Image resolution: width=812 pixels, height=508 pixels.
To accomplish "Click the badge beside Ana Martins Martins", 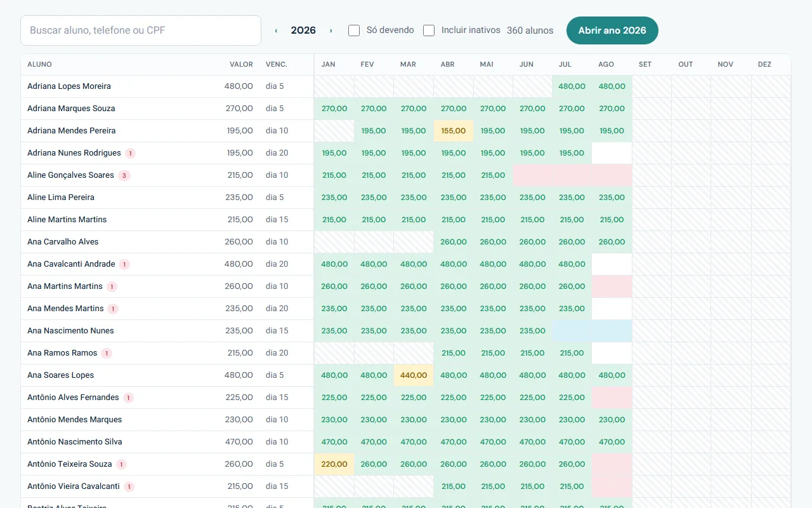I will point(112,286).
